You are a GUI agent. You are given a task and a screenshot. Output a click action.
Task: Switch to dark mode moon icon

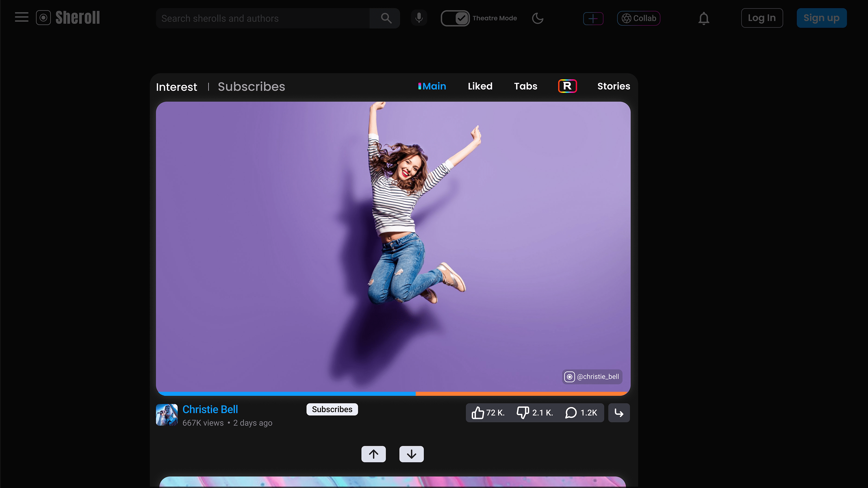[x=538, y=18]
